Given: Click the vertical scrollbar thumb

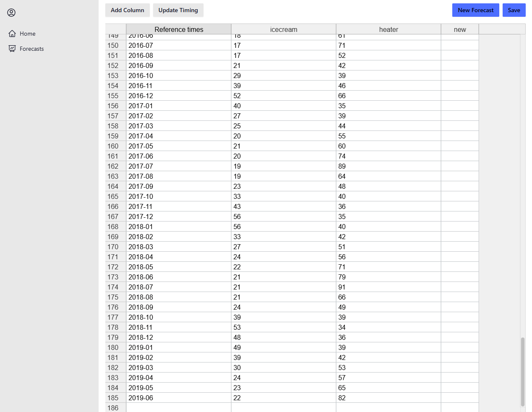Looking at the screenshot, I should [523, 372].
